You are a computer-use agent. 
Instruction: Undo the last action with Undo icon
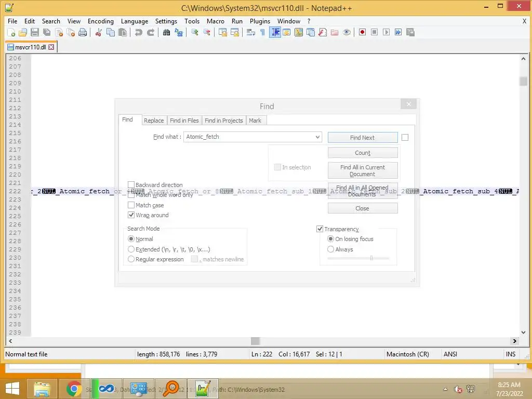pos(138,33)
